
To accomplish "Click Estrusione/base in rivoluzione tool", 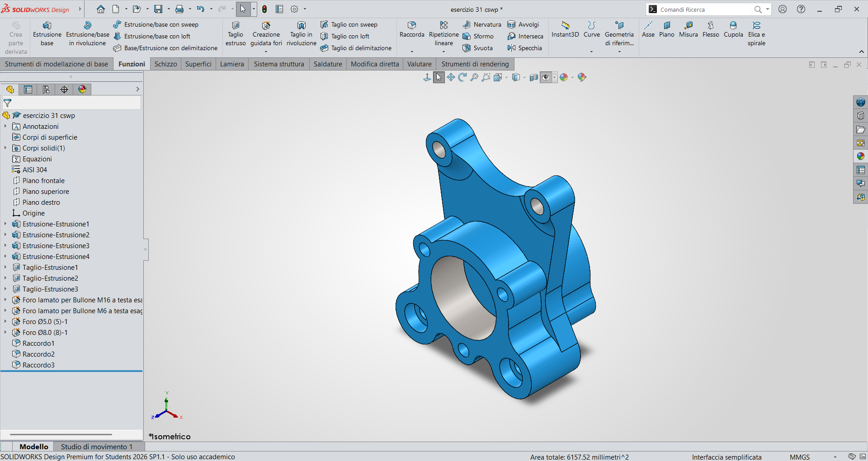I will tap(88, 33).
